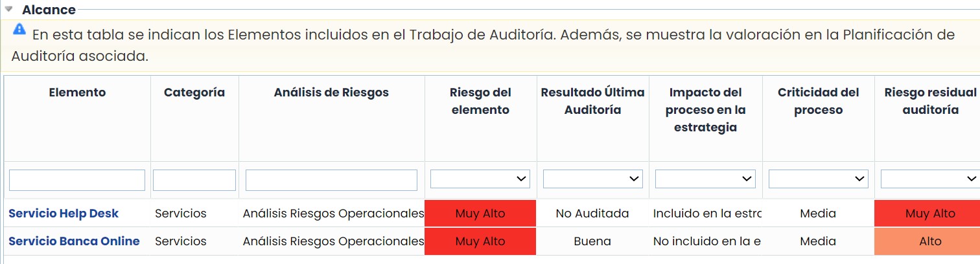Click the Análisis de Riesgos filter field
Image resolution: width=980 pixels, height=264 pixels.
click(x=331, y=180)
